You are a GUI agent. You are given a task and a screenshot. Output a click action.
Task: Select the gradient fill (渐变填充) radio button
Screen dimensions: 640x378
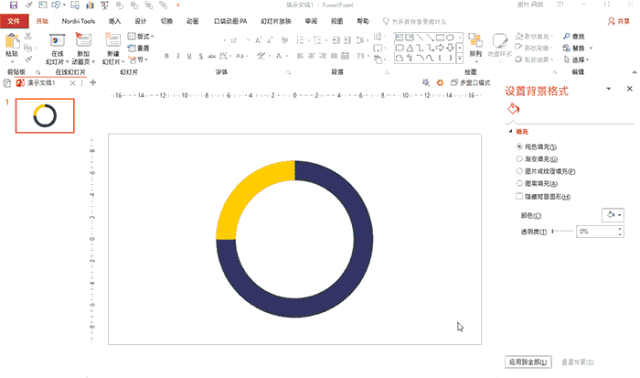pos(519,159)
